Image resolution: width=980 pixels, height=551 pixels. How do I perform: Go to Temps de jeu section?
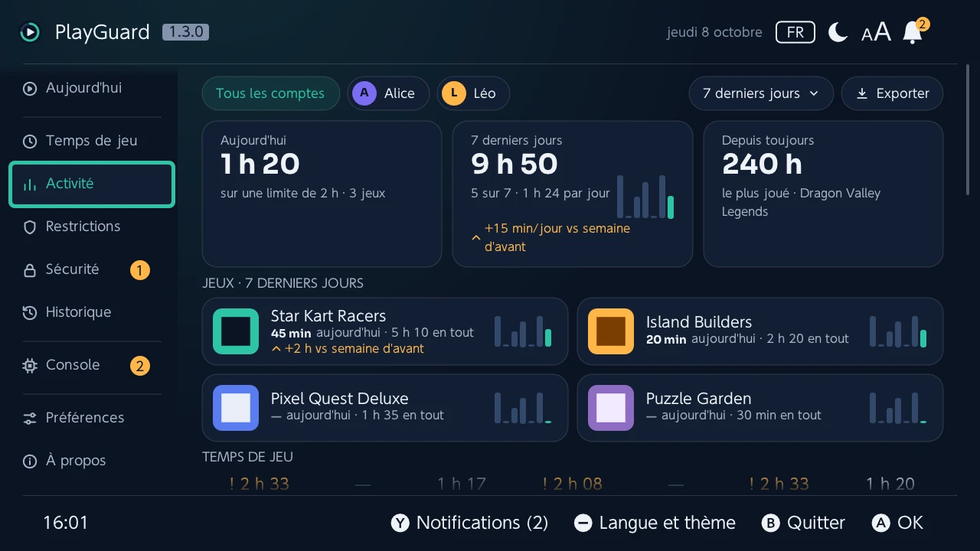point(92,141)
